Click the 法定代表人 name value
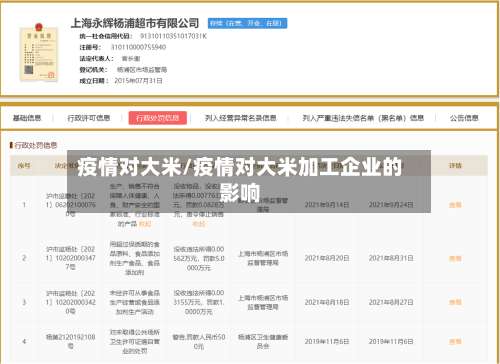Screen dimensions: 500x364 (131, 59)
